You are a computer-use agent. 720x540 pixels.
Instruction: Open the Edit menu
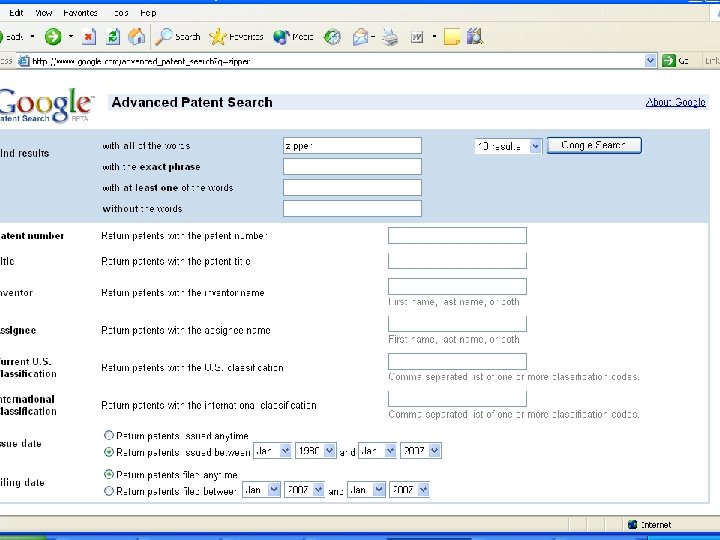click(x=16, y=13)
